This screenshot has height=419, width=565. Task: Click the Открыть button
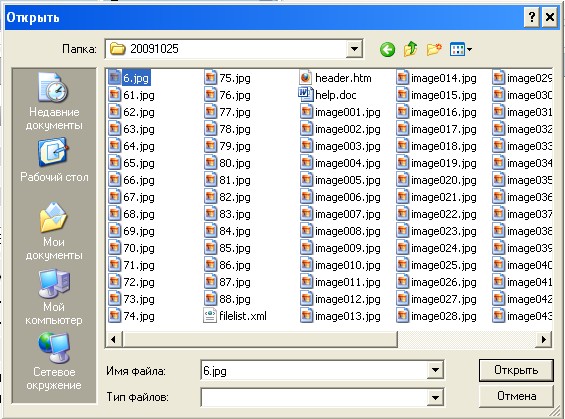coord(516,370)
